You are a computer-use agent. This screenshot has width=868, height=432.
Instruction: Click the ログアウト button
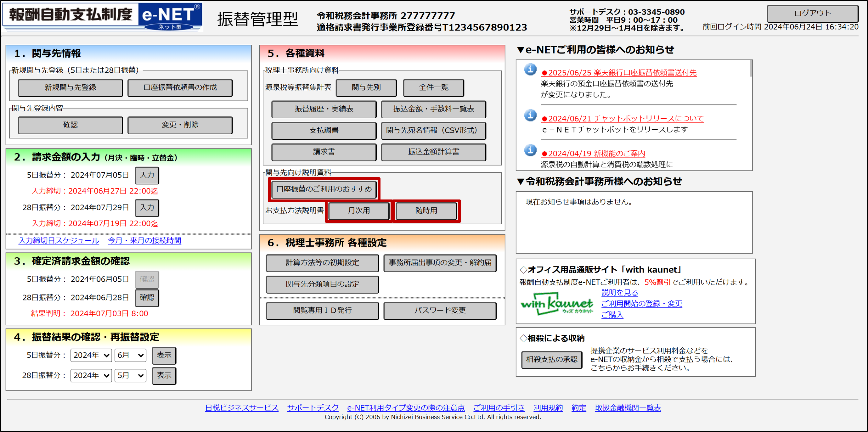point(812,14)
